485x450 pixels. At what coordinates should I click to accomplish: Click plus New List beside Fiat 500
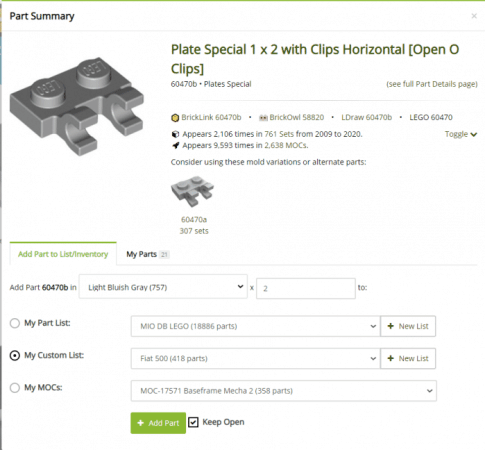(408, 359)
